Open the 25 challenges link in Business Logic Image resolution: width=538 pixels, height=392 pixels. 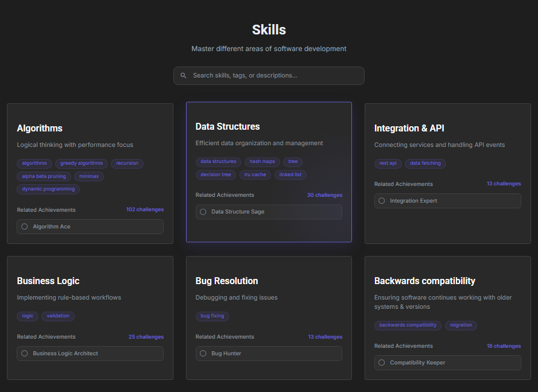pos(146,337)
